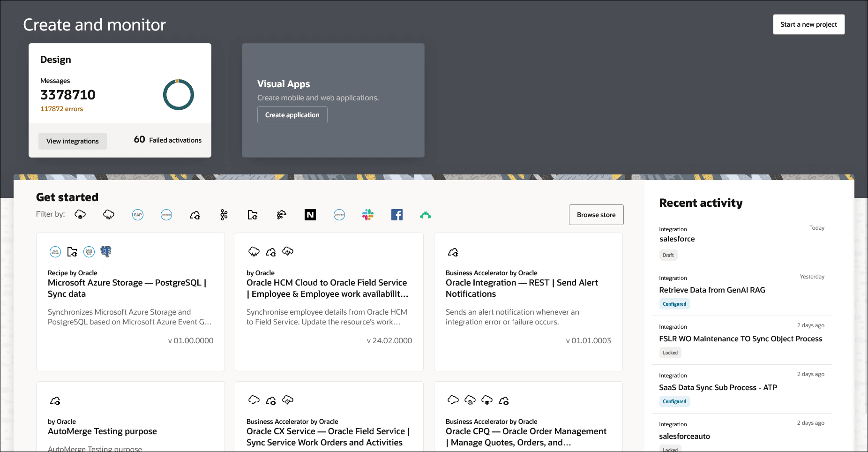Click folder plug icon on Microsoft Azure recipe
The width and height of the screenshot is (868, 452).
click(72, 252)
